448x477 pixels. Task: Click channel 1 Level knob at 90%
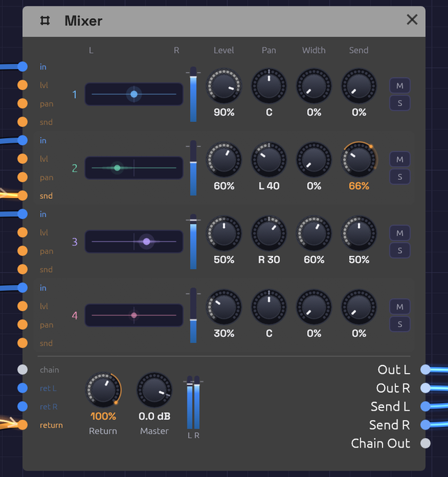click(224, 86)
